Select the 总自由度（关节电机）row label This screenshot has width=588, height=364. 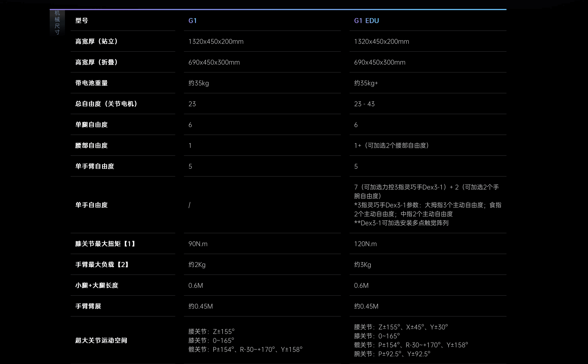pos(106,104)
